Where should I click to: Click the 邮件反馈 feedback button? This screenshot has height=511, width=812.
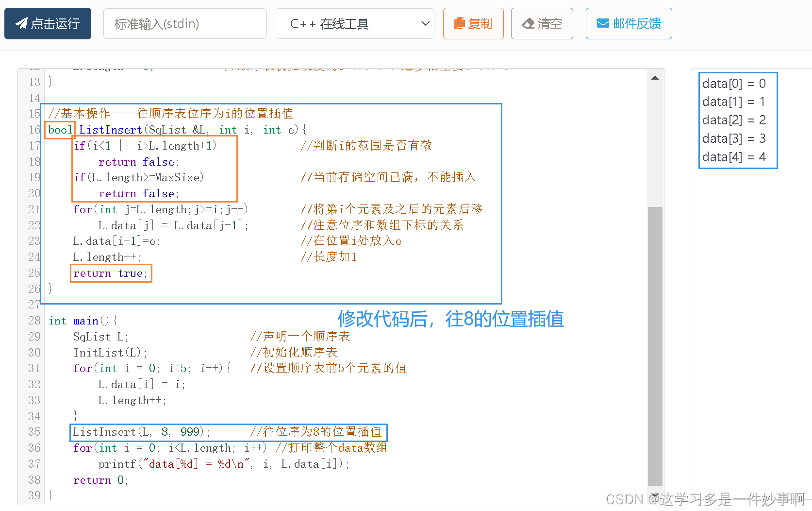[629, 23]
